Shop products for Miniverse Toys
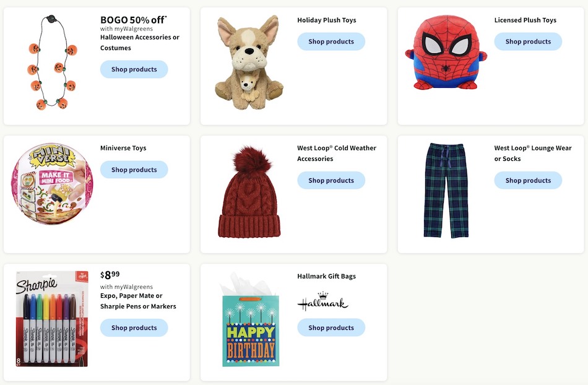588x385 pixels. tap(134, 170)
